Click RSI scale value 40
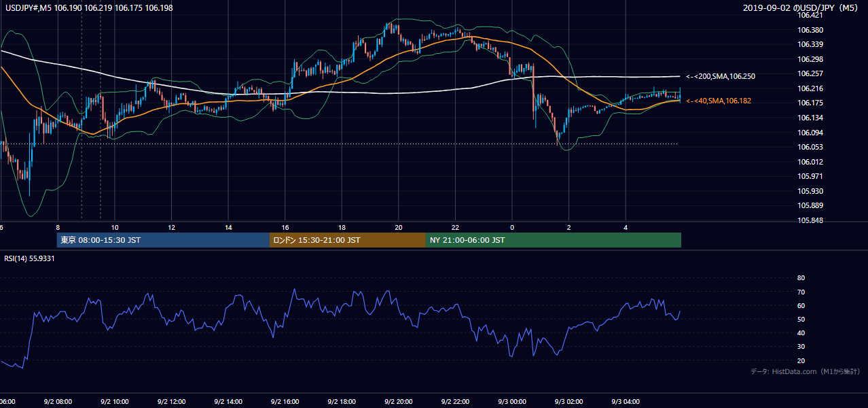Viewport: 868px width, 408px height. [801, 333]
